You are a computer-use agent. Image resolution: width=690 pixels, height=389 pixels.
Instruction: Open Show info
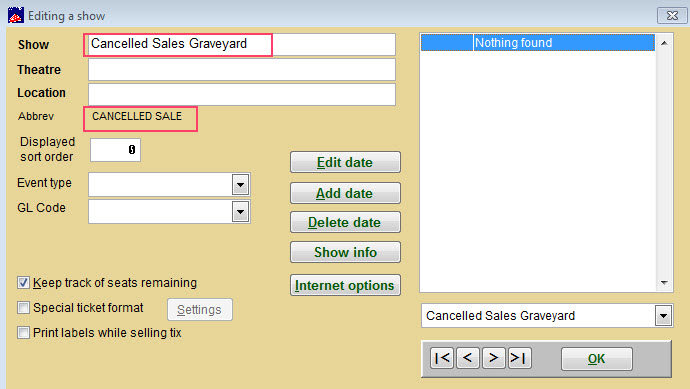pyautogui.click(x=345, y=252)
